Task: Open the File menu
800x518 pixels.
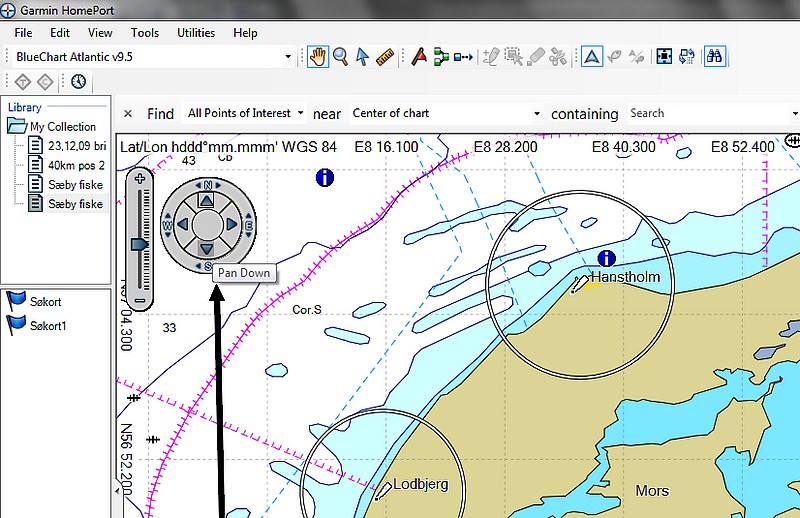Action: (23, 33)
